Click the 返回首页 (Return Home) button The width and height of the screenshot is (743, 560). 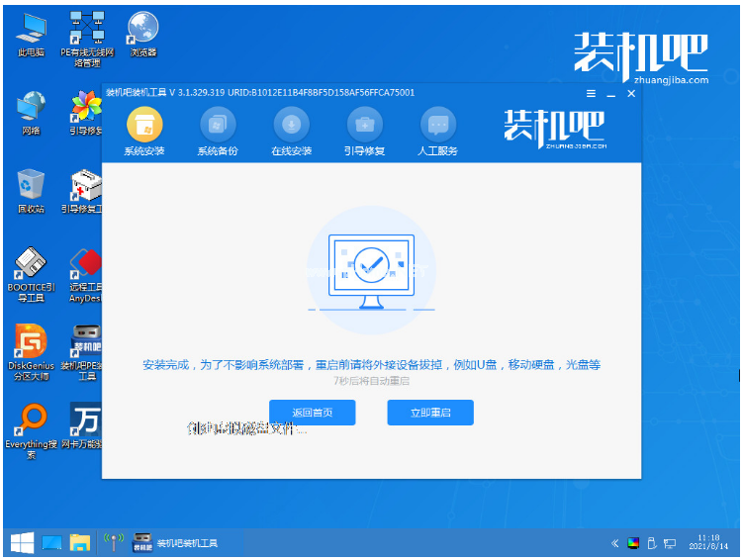[x=312, y=413]
